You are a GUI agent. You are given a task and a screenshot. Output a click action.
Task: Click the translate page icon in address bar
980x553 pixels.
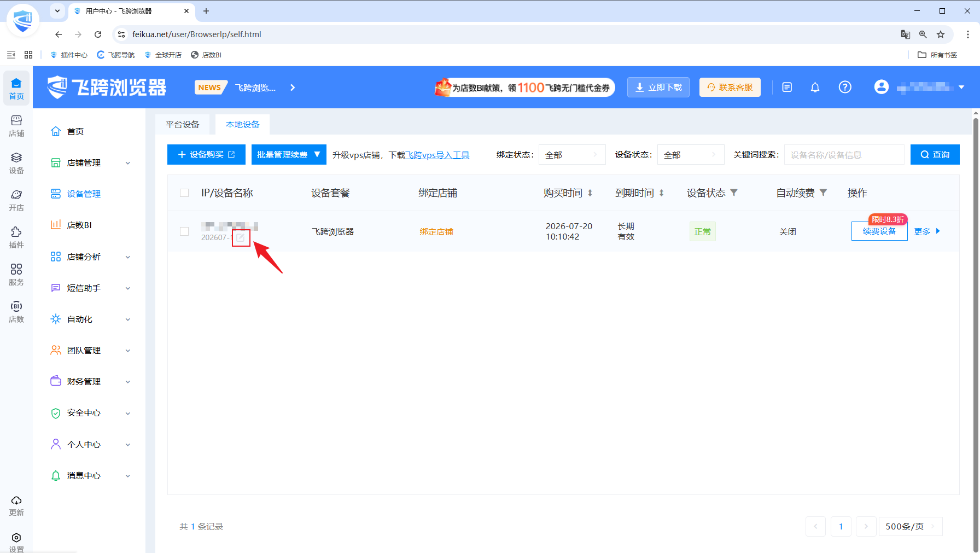click(906, 34)
